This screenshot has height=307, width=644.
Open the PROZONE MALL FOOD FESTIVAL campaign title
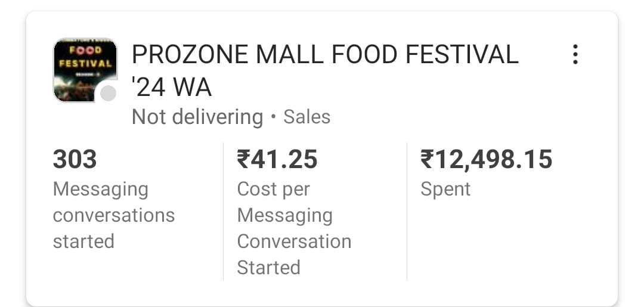click(325, 55)
